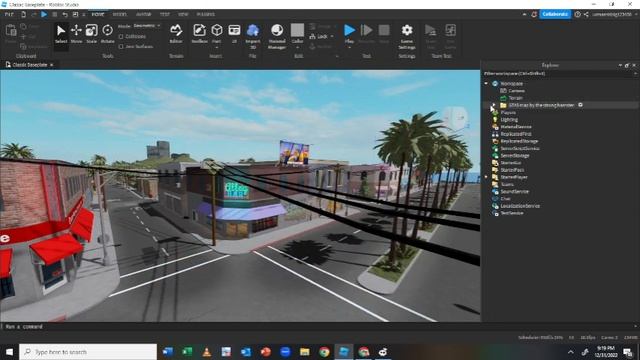The height and width of the screenshot is (360, 640).
Task: Switch to the VIEW ribbon tab
Action: (183, 14)
